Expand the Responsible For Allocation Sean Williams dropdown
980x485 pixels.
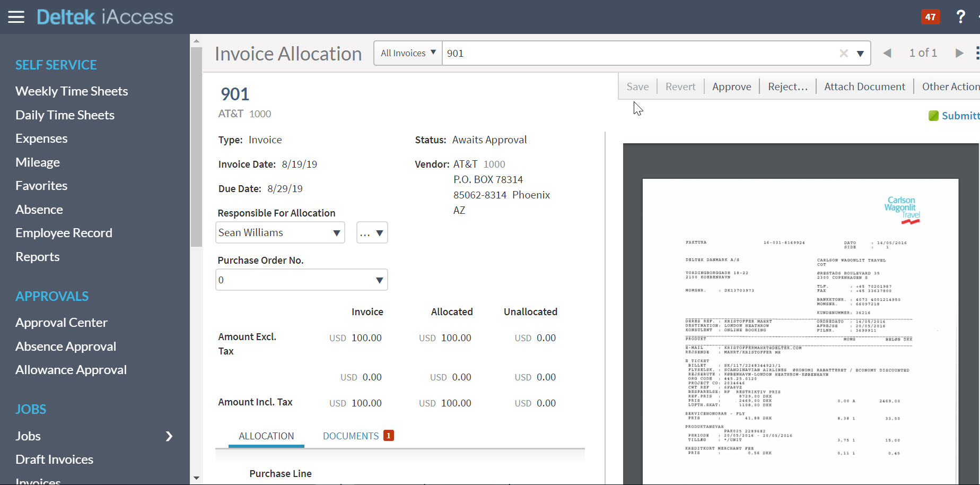(x=336, y=233)
